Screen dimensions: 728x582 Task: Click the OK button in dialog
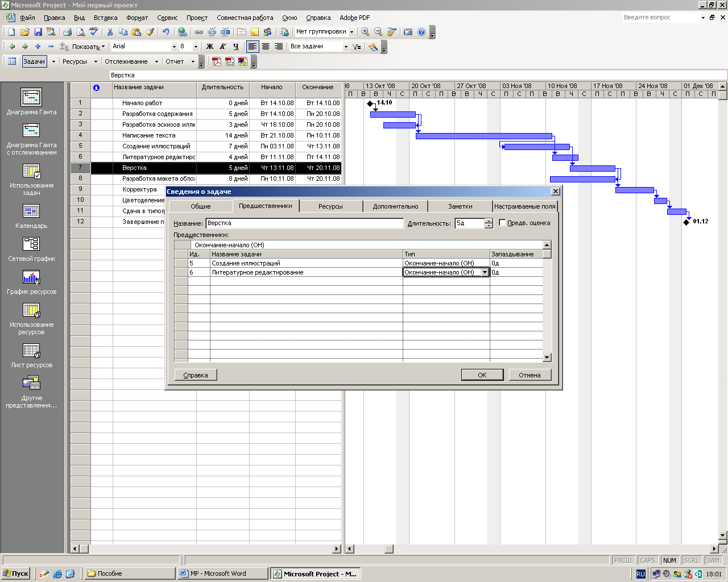[x=482, y=375]
